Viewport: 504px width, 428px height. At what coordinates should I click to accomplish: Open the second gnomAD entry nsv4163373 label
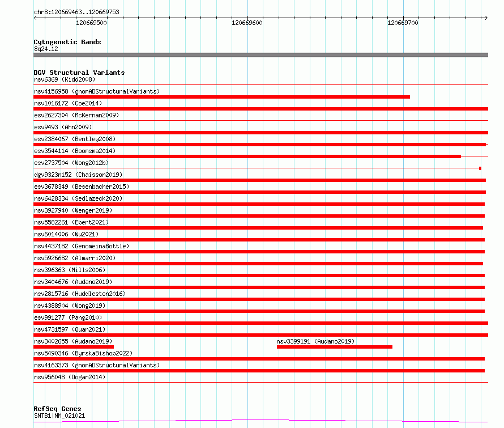97,365
